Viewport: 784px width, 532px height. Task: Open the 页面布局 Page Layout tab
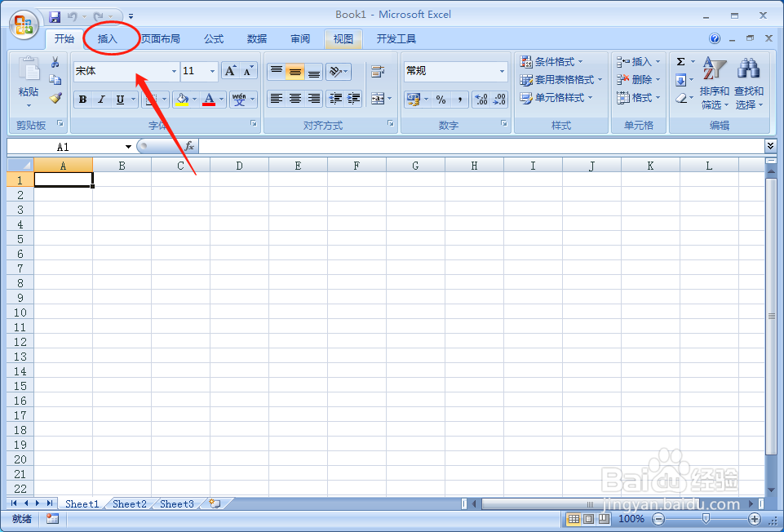161,39
